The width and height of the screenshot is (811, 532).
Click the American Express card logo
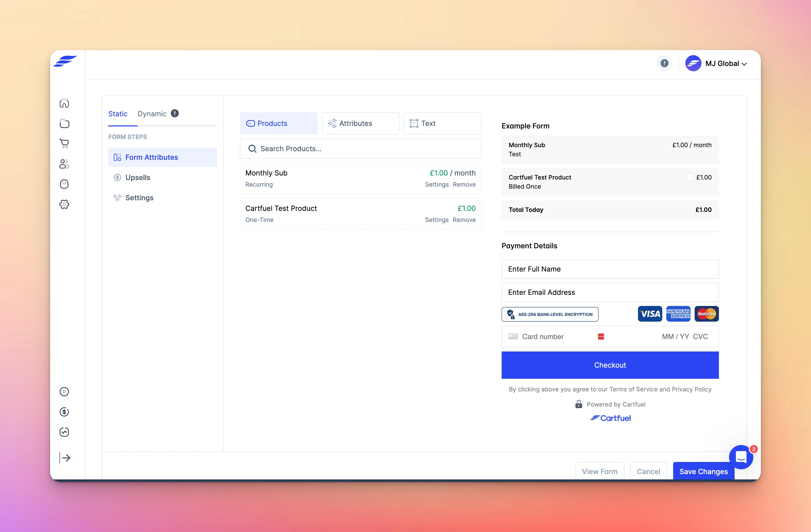click(678, 314)
